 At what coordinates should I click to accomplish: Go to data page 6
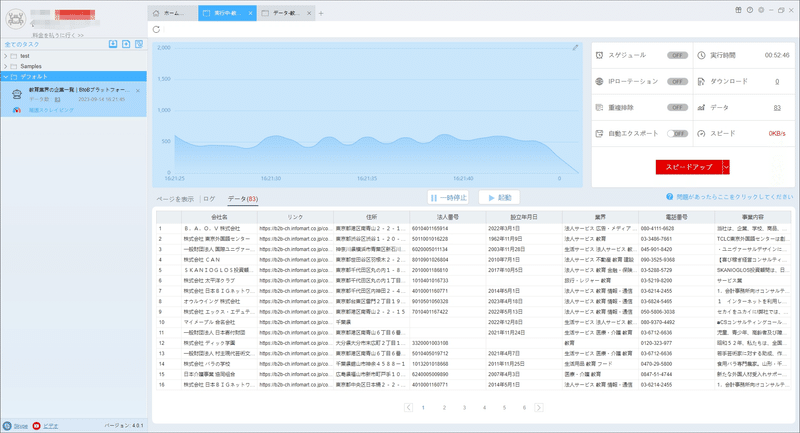tap(524, 407)
